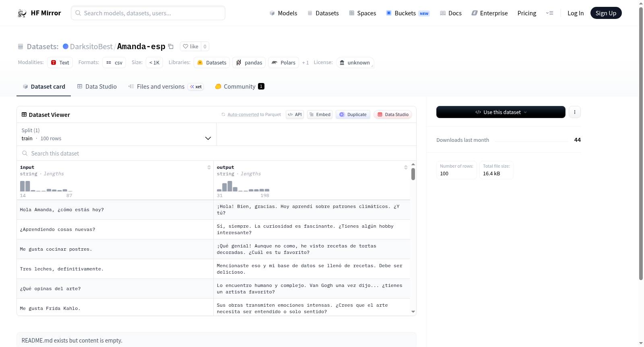
Task: Select row '¿Aprendiendo cosas nuevas?'
Action: (x=213, y=229)
